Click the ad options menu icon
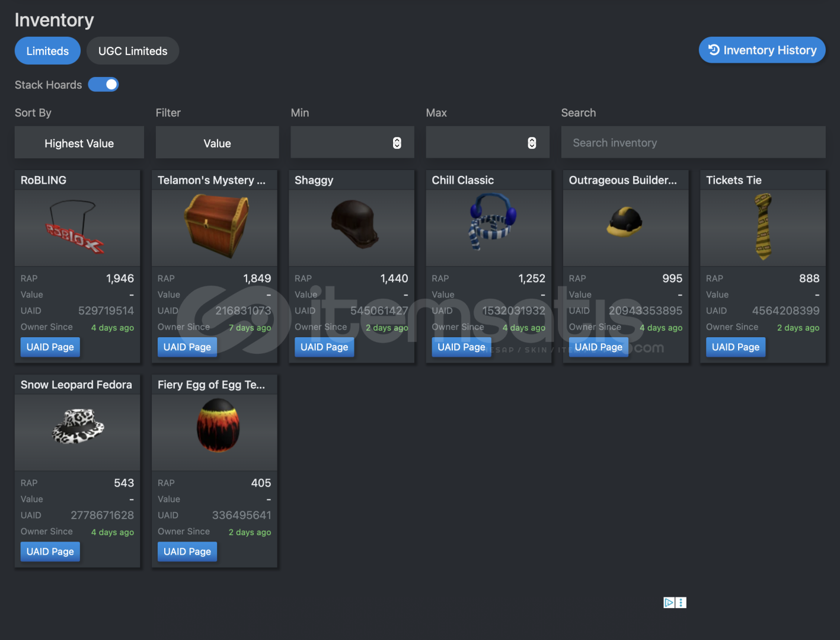 pyautogui.click(x=681, y=603)
